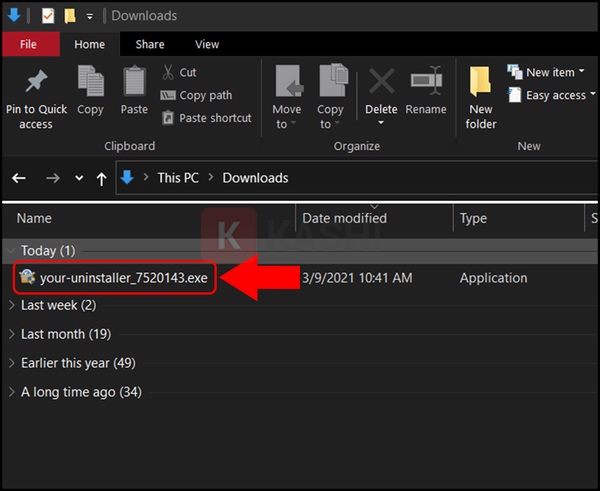Go up one folder level

[101, 179]
